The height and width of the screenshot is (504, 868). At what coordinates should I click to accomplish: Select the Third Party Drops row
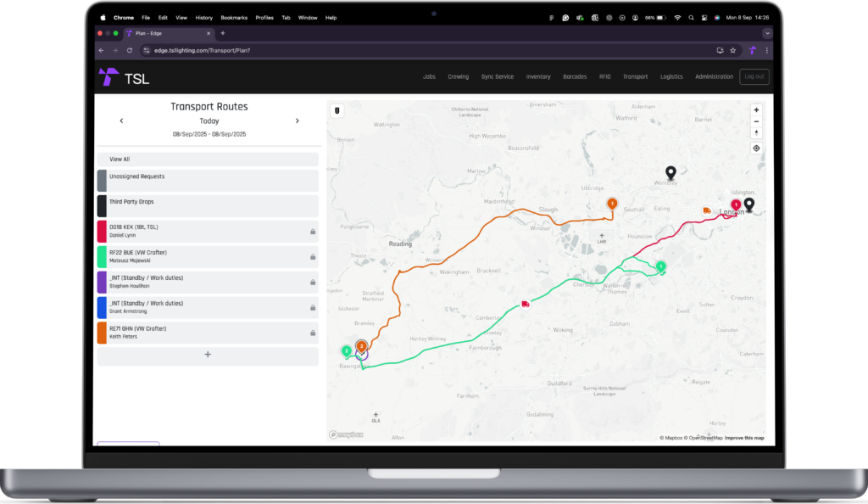click(x=208, y=206)
